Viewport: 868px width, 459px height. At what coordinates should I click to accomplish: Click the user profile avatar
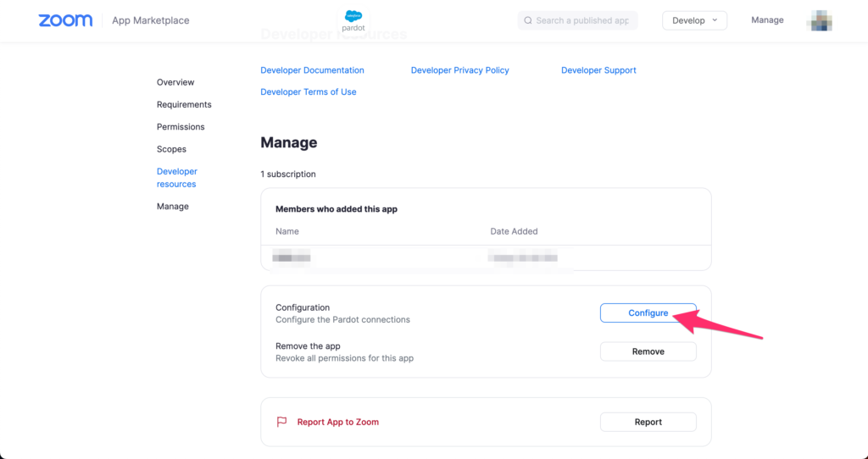[820, 21]
